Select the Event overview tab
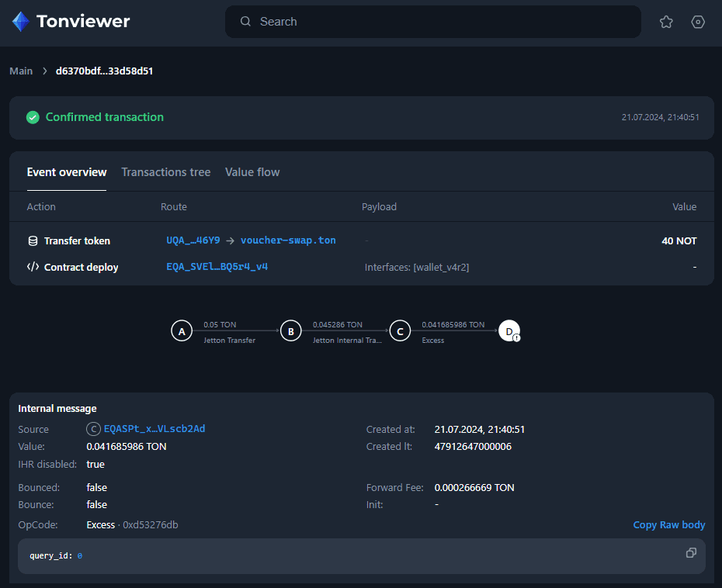This screenshot has width=722, height=588. (67, 172)
